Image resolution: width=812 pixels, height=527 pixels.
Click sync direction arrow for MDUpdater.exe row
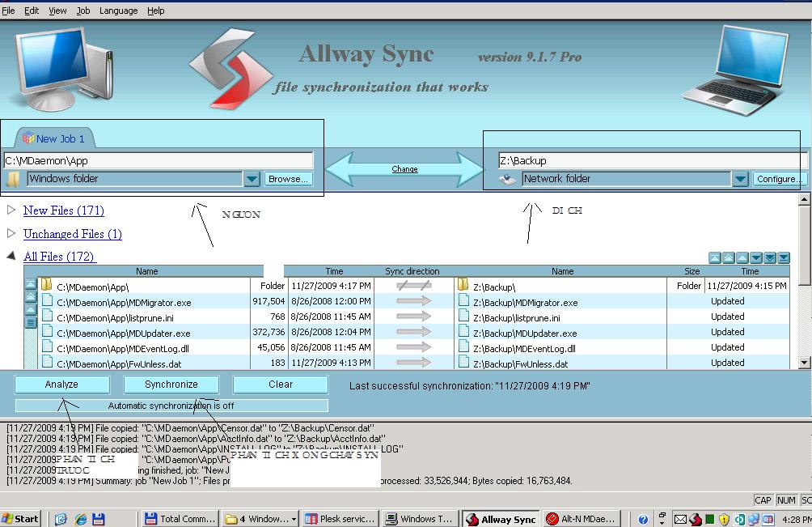[414, 332]
